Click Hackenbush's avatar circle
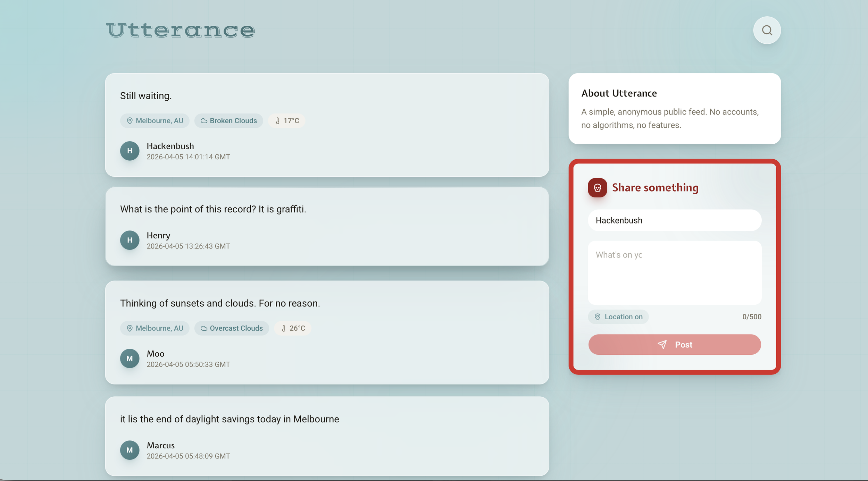This screenshot has width=868, height=481. tap(130, 151)
